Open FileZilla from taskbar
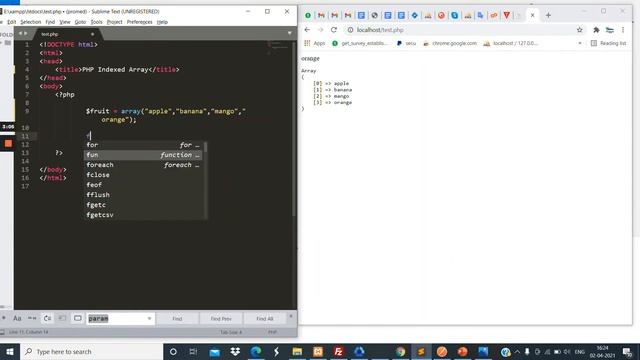640x360 pixels. point(338,351)
